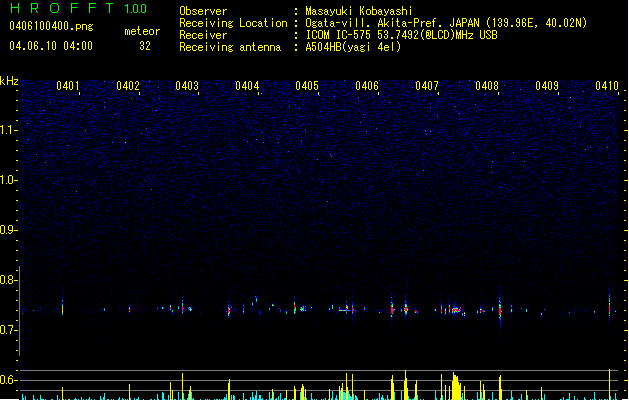Click the 0401 time marker
629x400 pixels.
coord(68,86)
